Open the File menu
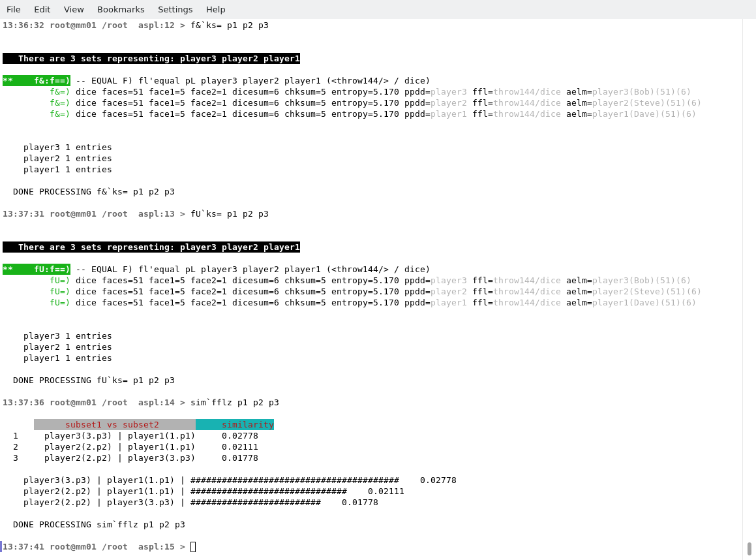The image size is (756, 560). pyautogui.click(x=13, y=9)
